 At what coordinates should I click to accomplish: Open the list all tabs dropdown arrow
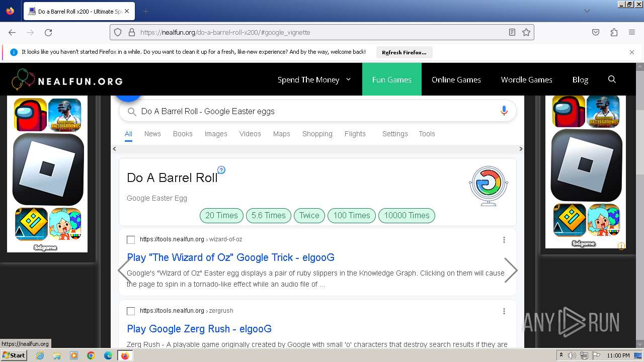click(x=587, y=11)
